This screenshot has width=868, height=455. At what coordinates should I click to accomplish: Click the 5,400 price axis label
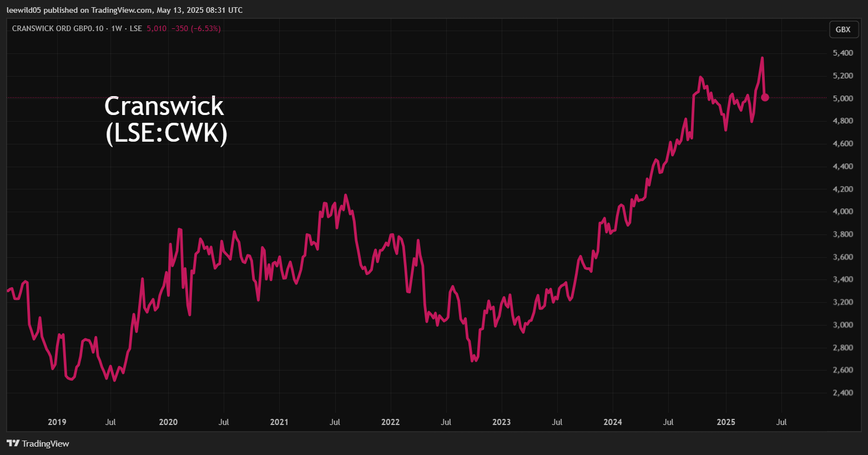843,53
